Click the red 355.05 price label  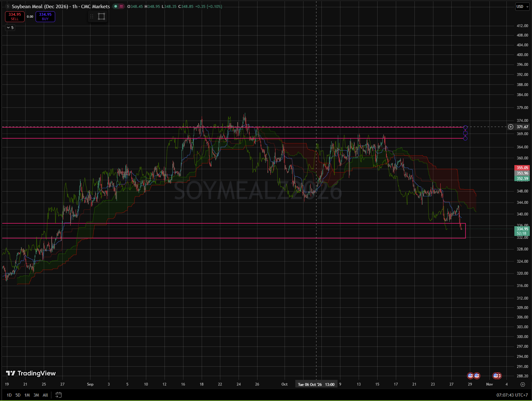pos(522,168)
